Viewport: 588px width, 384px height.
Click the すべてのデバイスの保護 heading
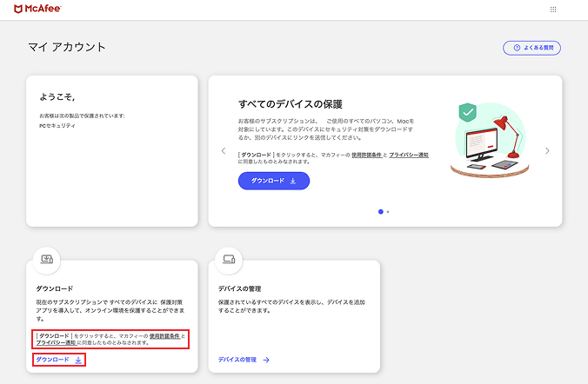(x=291, y=104)
